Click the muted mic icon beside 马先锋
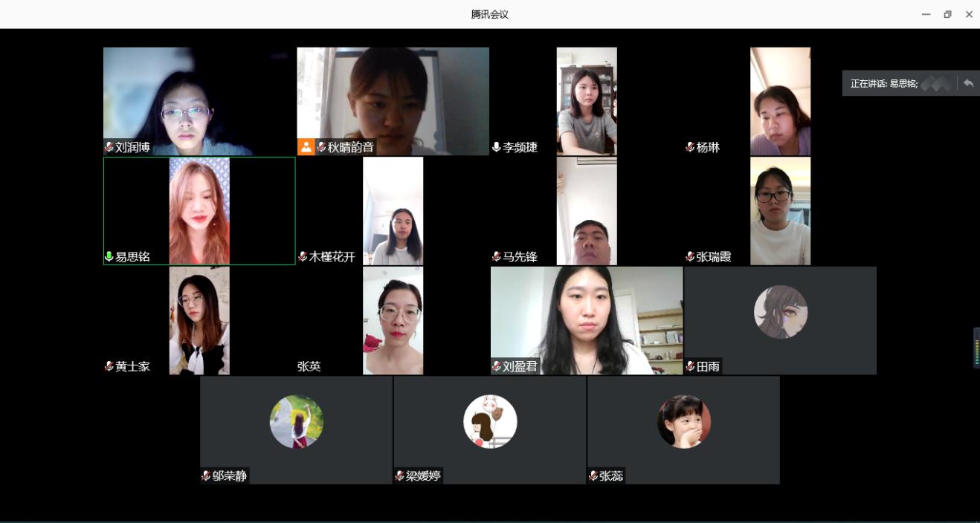This screenshot has width=980, height=523. (497, 256)
